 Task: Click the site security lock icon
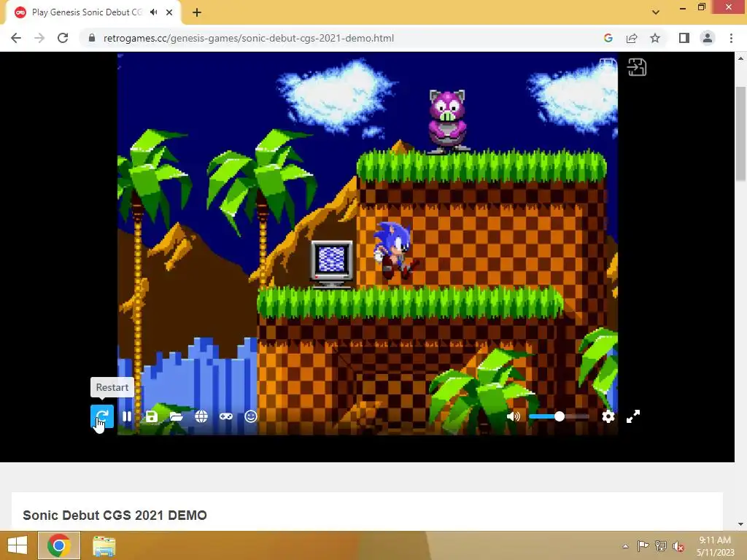[x=92, y=38]
